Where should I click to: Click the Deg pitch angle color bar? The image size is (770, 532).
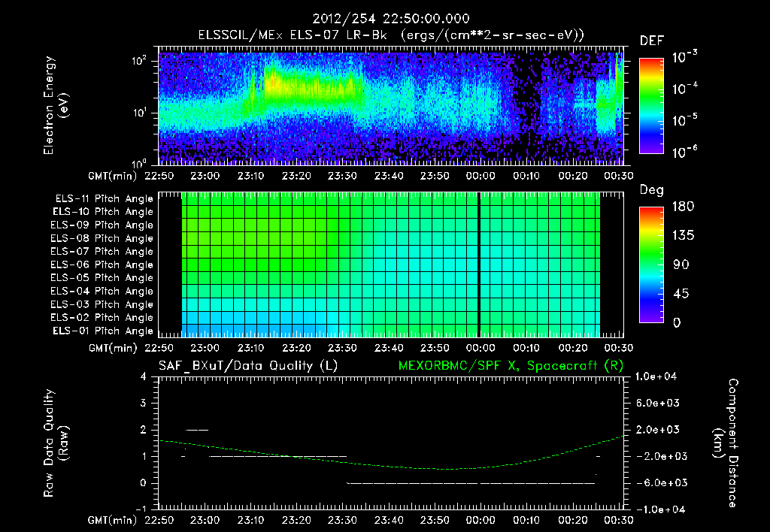652,265
